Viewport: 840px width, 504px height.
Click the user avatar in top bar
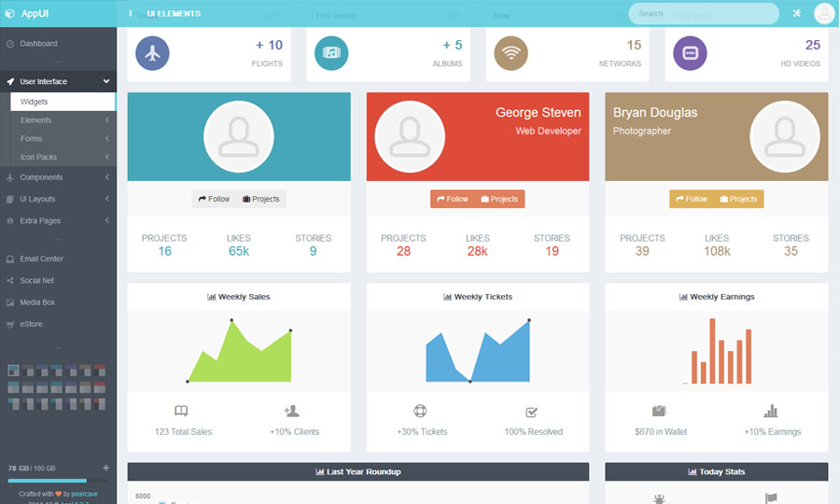click(x=824, y=13)
